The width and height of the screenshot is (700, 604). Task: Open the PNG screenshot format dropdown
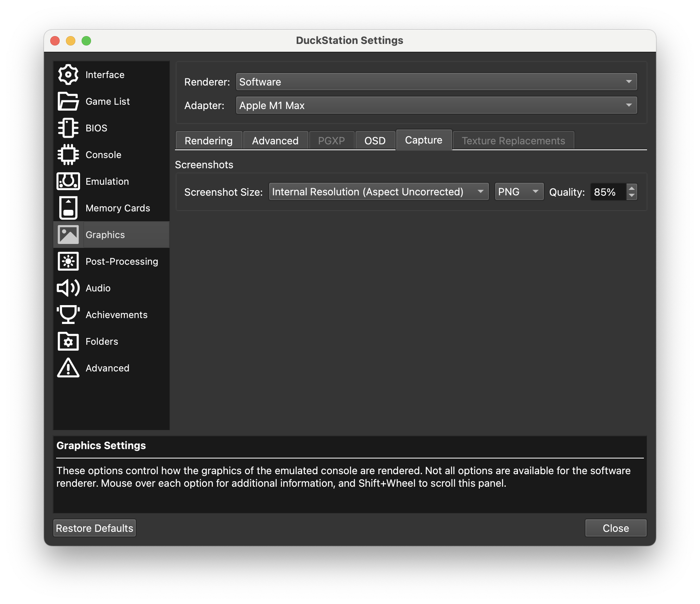[519, 192]
